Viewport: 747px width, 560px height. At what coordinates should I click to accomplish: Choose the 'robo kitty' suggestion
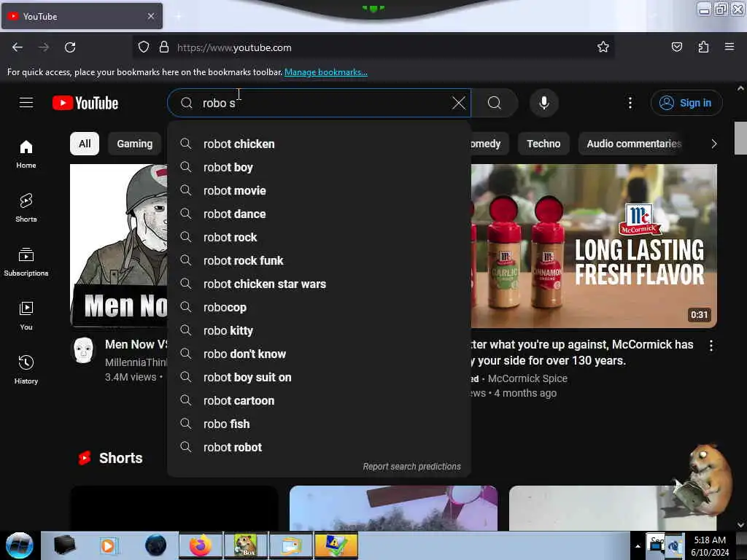pos(320,330)
